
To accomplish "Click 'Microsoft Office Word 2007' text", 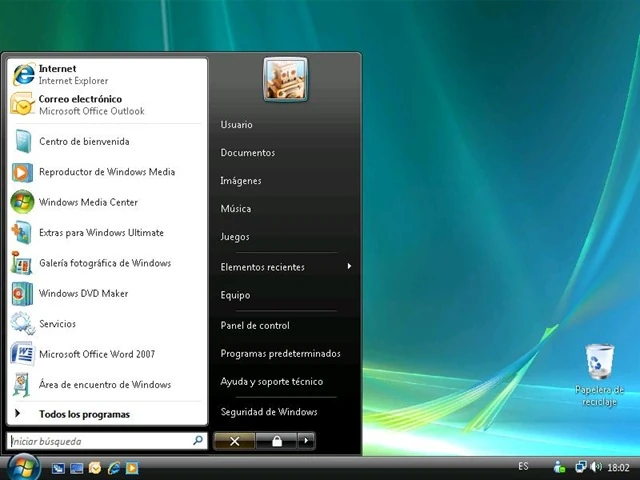I will click(x=97, y=354).
